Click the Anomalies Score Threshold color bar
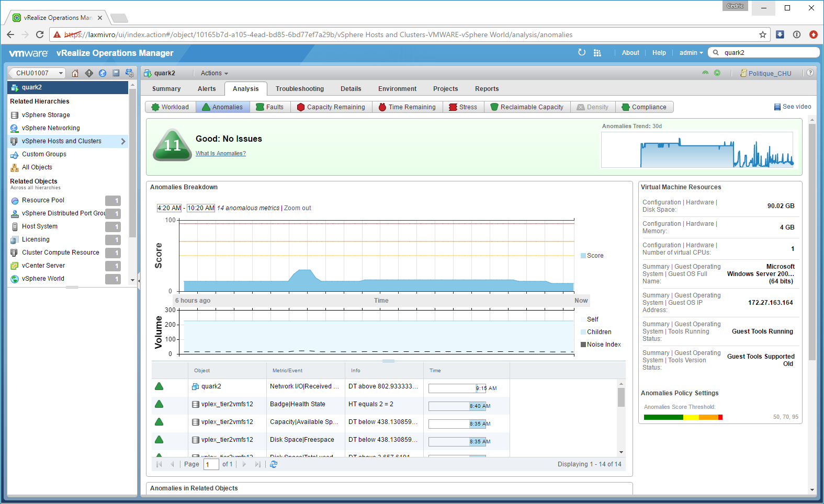 (x=683, y=417)
